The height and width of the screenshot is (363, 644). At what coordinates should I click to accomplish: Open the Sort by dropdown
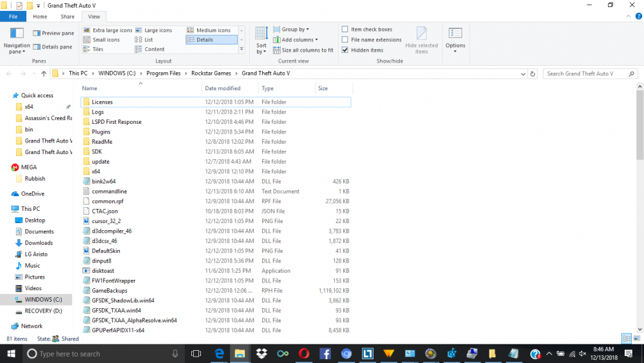pyautogui.click(x=261, y=40)
